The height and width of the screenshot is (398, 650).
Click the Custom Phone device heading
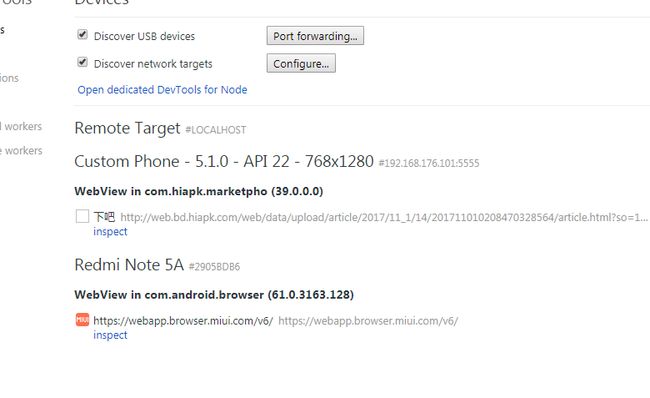224,161
